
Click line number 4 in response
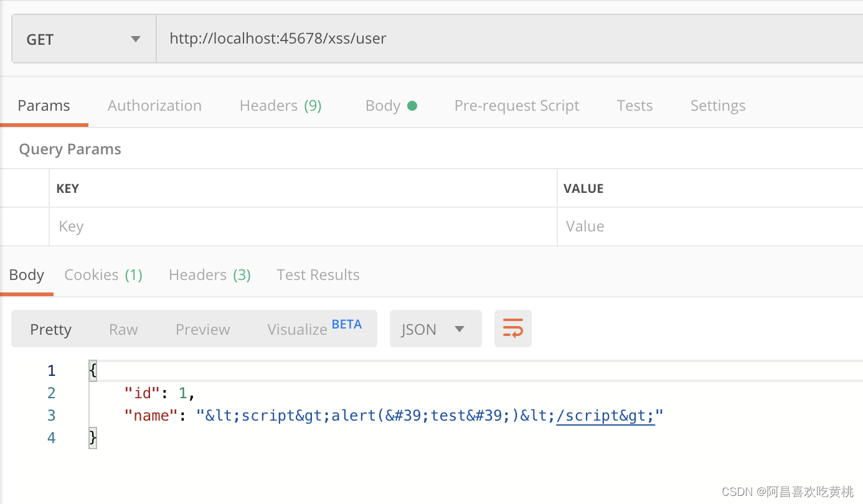[x=52, y=438]
